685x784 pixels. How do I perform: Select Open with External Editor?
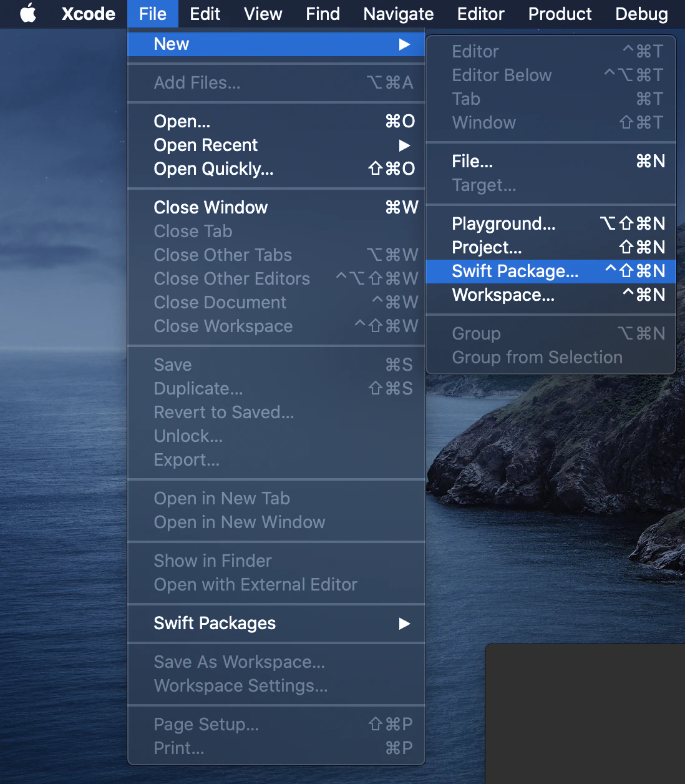coord(276,584)
